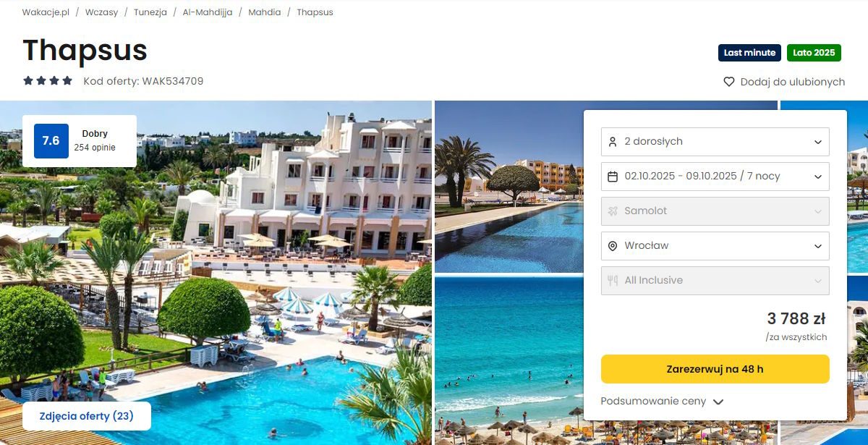Go to Tunezja breadcrumb
The width and height of the screenshot is (868, 445).
(150, 12)
